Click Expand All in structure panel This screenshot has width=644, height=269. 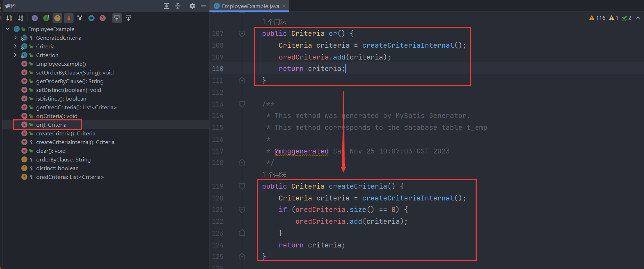pos(167,6)
